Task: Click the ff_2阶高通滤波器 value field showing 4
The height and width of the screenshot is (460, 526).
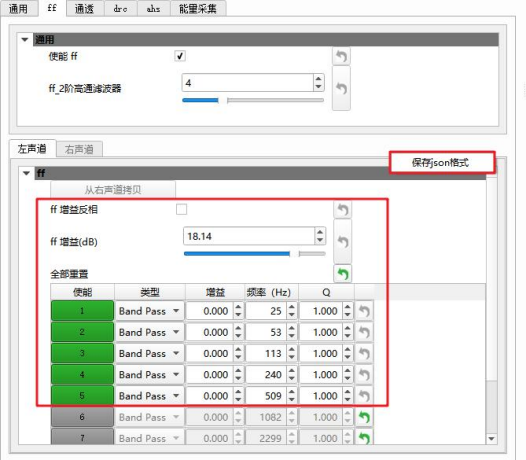Action: [248, 83]
